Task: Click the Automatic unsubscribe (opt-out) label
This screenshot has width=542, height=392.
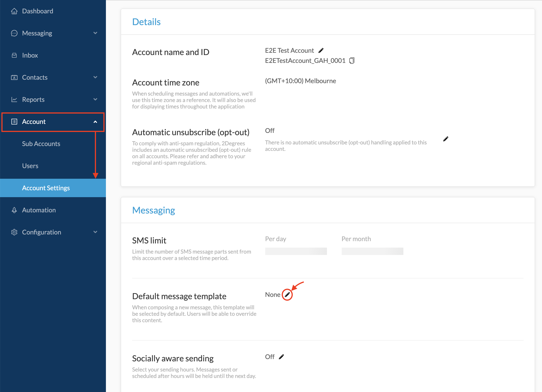Action: [191, 132]
